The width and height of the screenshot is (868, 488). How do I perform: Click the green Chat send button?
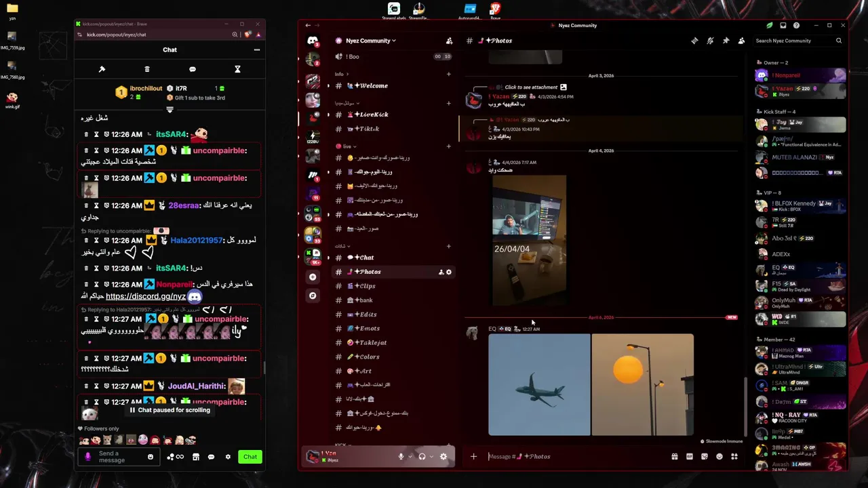pos(250,457)
